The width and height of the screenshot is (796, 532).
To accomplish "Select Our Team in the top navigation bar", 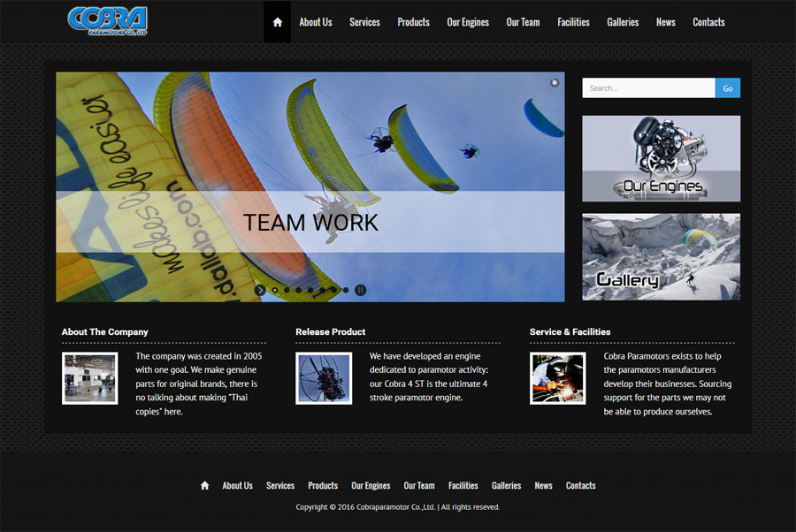I will pyautogui.click(x=523, y=22).
